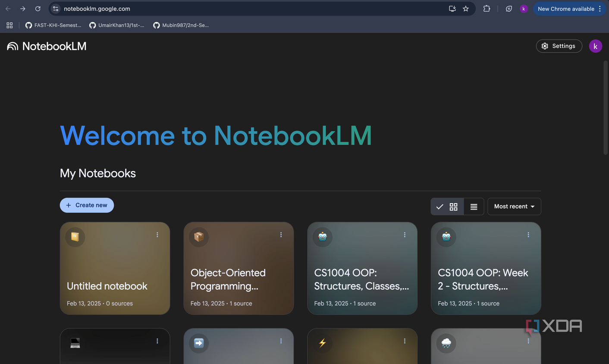The image size is (609, 364).
Task: Click the My Notebooks heading
Action: (x=98, y=173)
